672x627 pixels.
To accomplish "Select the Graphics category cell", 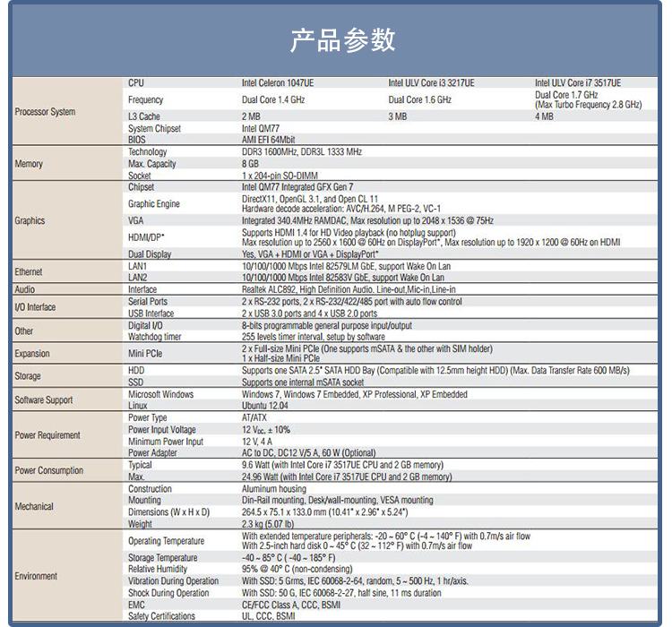I will [30, 220].
